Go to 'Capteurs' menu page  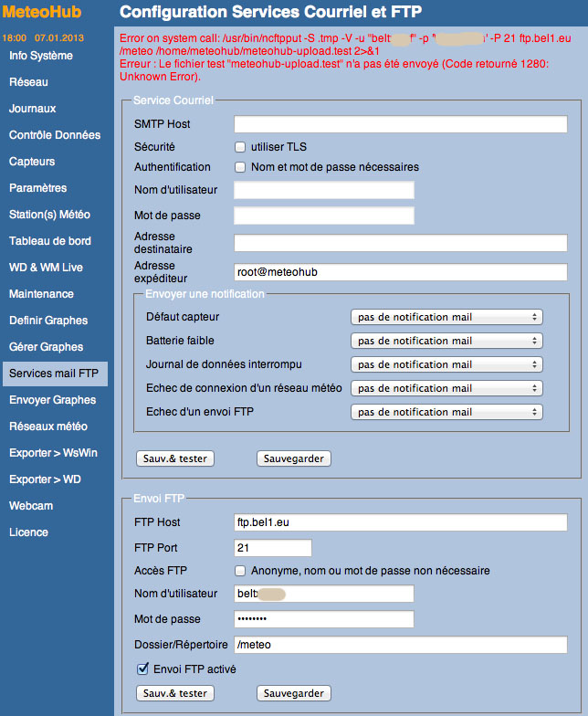tap(32, 162)
